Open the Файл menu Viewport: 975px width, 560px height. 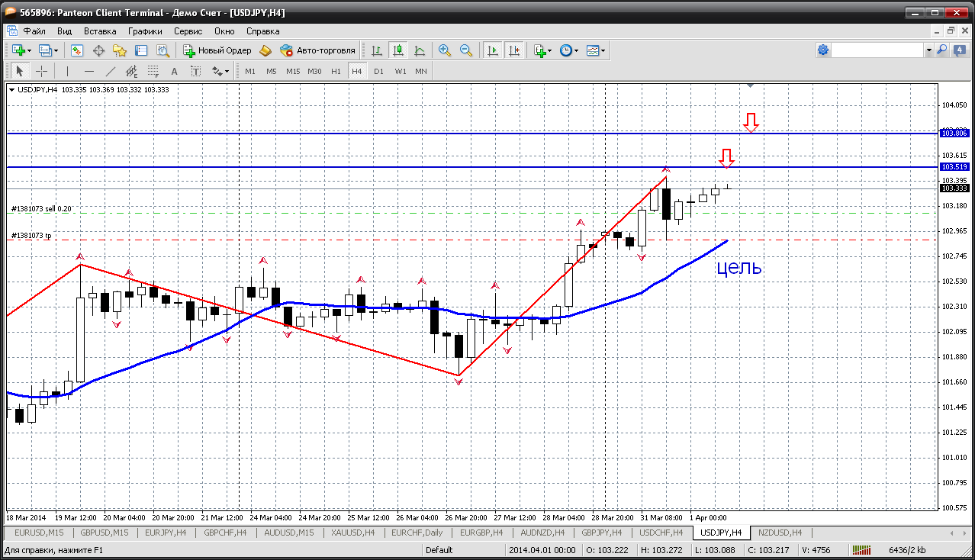tap(34, 31)
